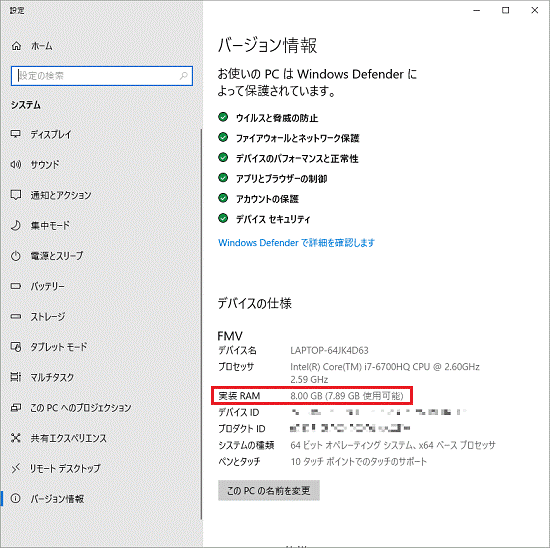Viewport: 550px width, 548px height.
Task: Click the デバイス ID label
Action: pos(239,412)
